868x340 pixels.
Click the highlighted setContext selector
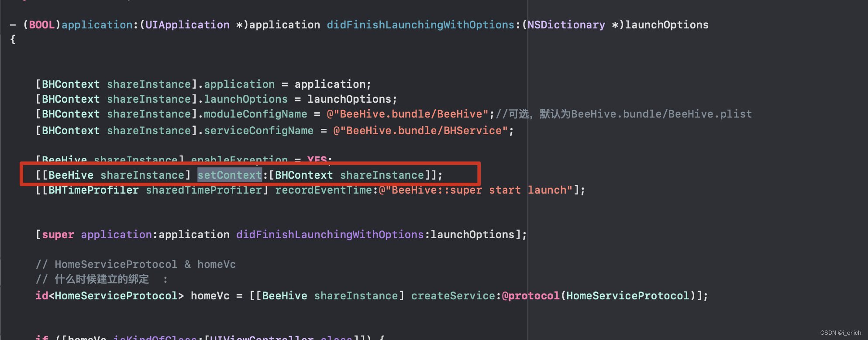point(230,175)
